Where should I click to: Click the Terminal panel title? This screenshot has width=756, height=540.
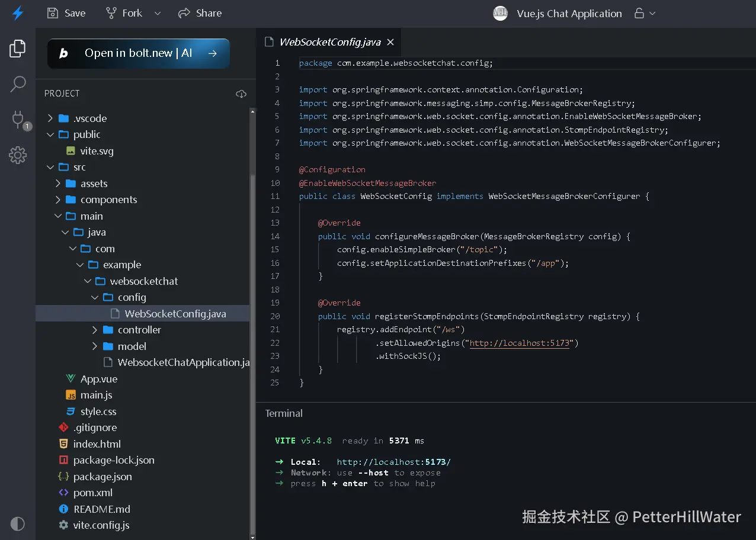(x=284, y=413)
